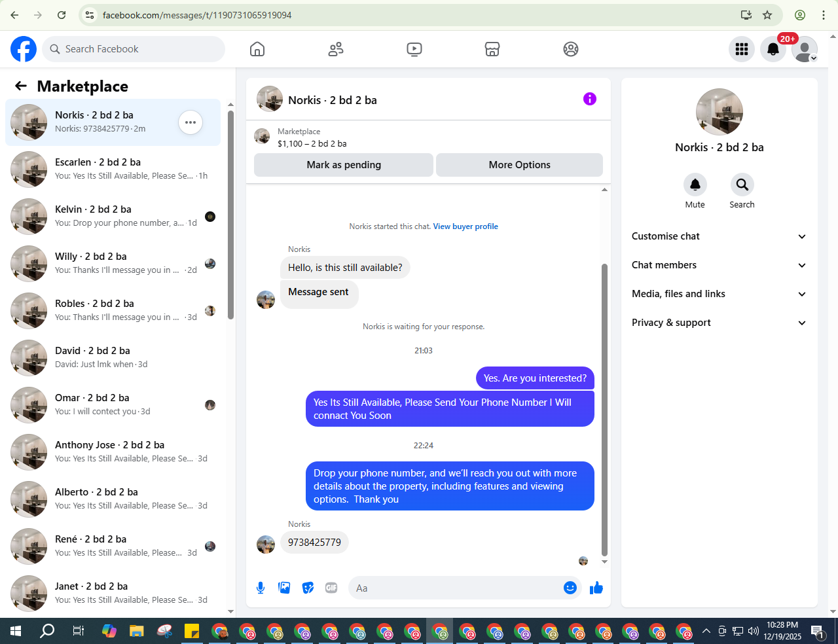Click the Mark as pending button
838x644 pixels.
[344, 165]
